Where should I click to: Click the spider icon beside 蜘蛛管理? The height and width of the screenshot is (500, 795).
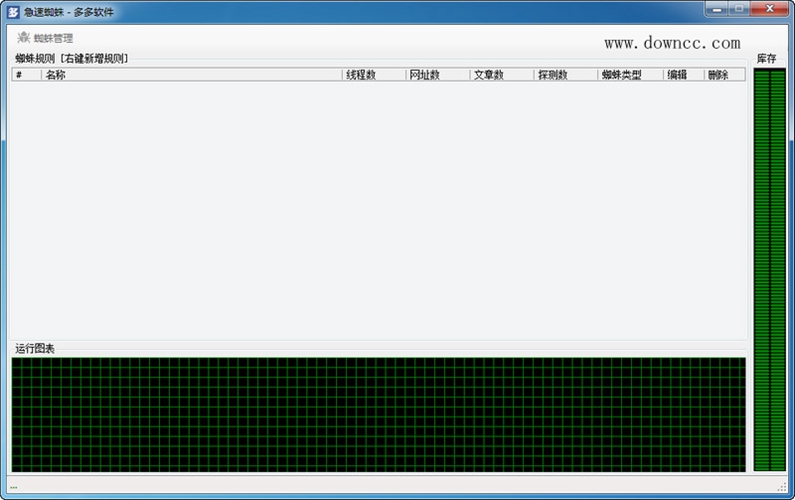pos(23,38)
